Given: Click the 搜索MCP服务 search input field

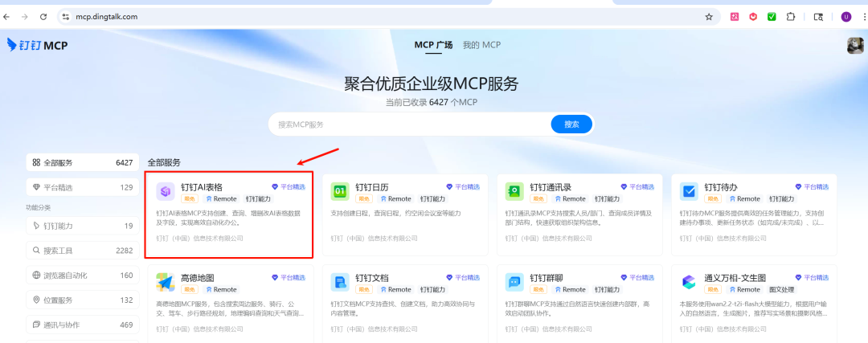Looking at the screenshot, I should point(410,125).
